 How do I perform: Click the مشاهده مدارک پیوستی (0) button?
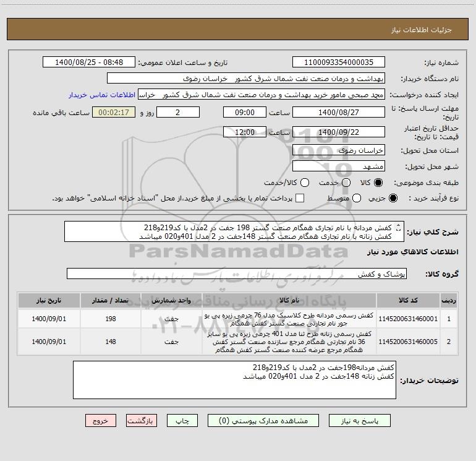(263, 421)
